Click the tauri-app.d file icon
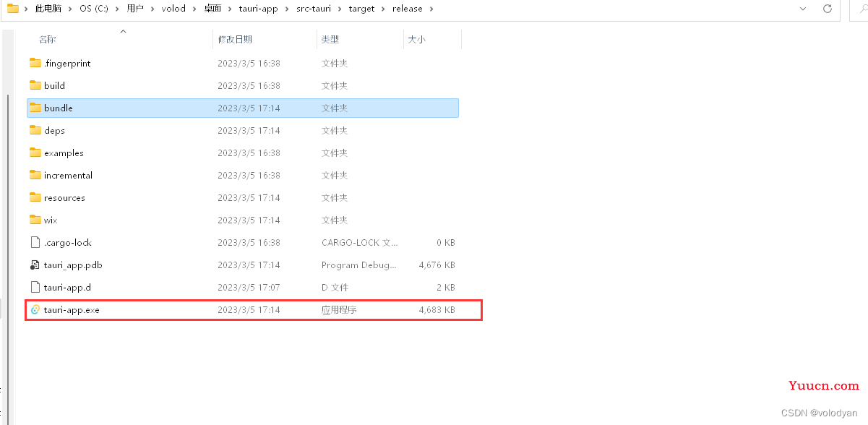The image size is (868, 425). (35, 287)
